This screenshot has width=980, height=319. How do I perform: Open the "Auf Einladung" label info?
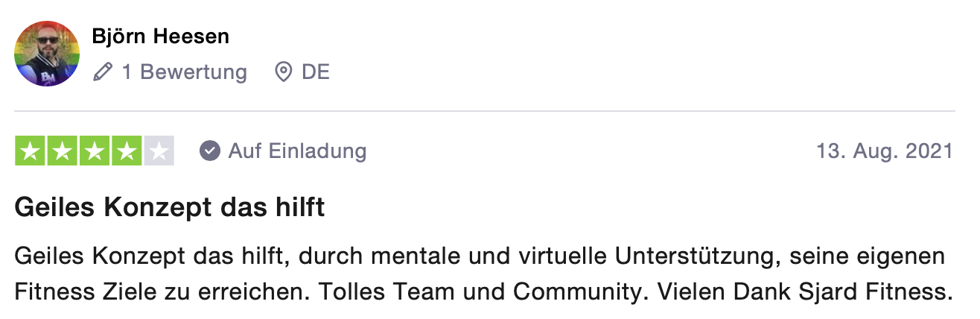(x=297, y=151)
